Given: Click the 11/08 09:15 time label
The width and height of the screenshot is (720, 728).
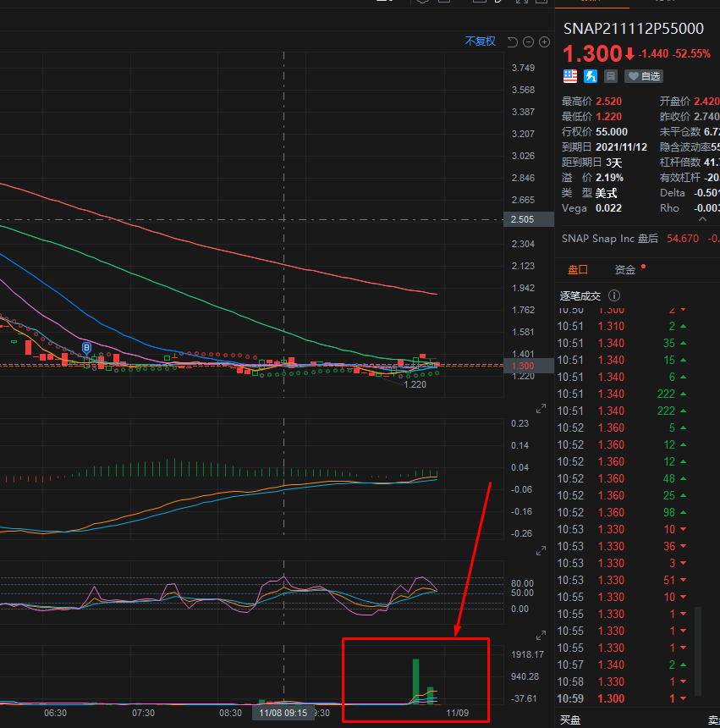Looking at the screenshot, I should tap(283, 713).
